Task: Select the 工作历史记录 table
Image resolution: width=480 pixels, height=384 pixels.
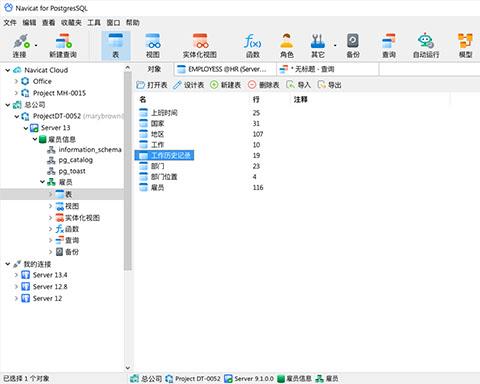Action: pos(165,155)
